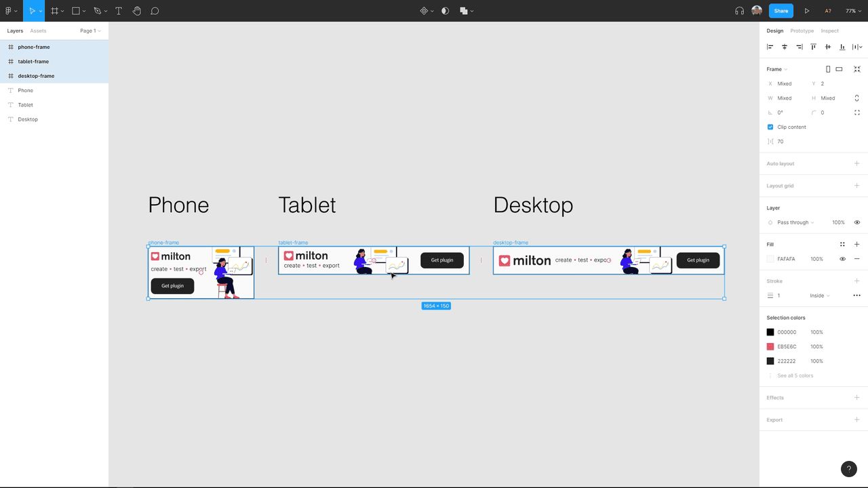
Task: Select the Comment tool
Action: click(x=155, y=11)
